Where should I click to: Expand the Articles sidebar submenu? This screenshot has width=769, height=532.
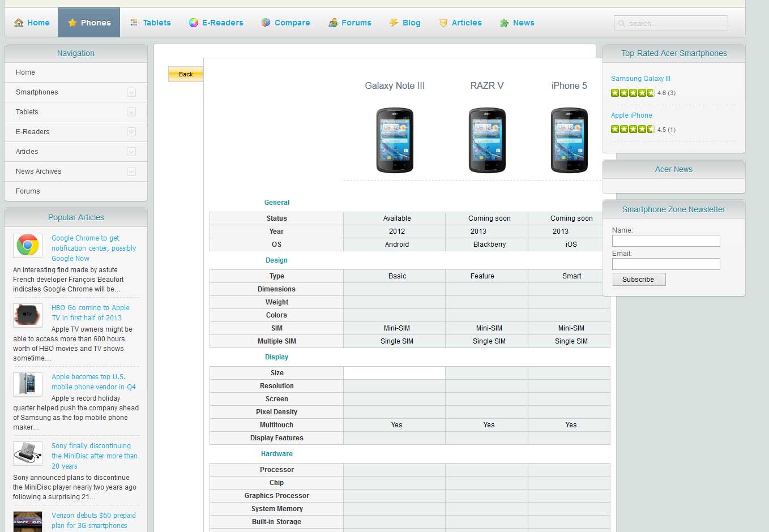[x=131, y=152]
